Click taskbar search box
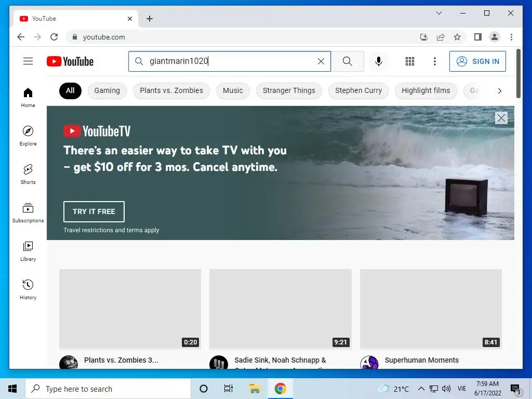Viewport: 532px width, 399px height. click(108, 389)
